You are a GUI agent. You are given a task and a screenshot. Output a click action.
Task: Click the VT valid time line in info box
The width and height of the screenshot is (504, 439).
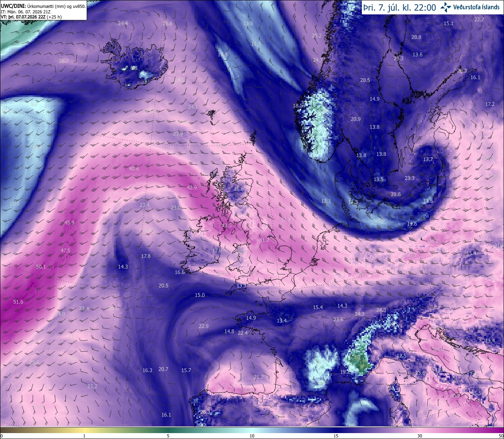pos(31,17)
